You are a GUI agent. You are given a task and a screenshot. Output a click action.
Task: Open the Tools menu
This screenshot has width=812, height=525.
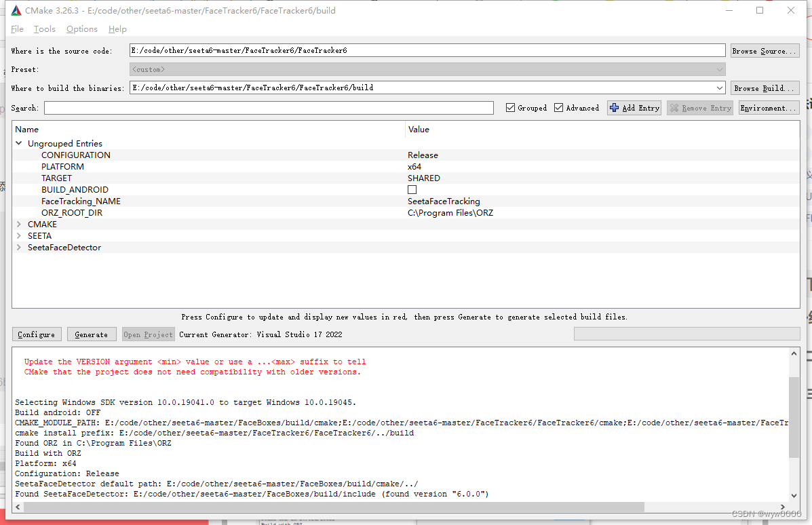coord(45,29)
